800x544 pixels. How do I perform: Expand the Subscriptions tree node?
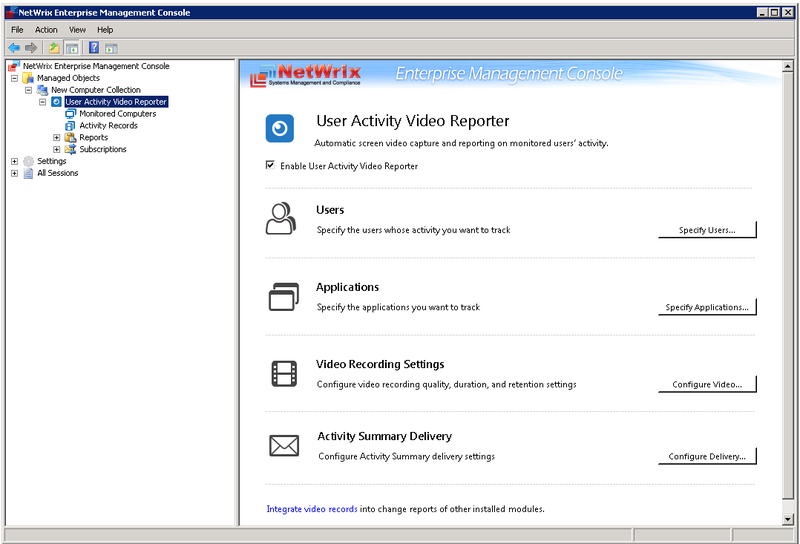coord(57,149)
